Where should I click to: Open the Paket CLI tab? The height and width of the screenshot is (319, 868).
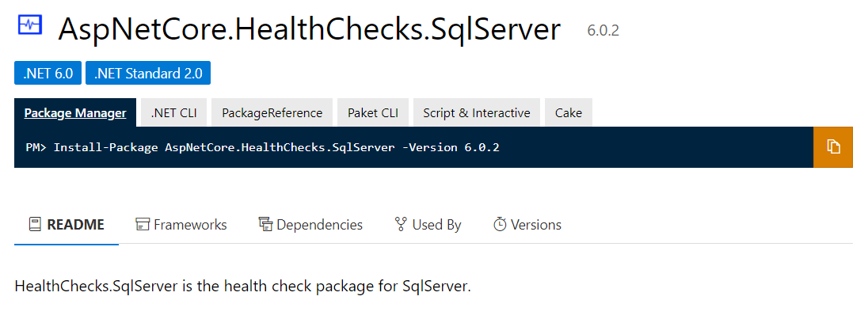(373, 112)
